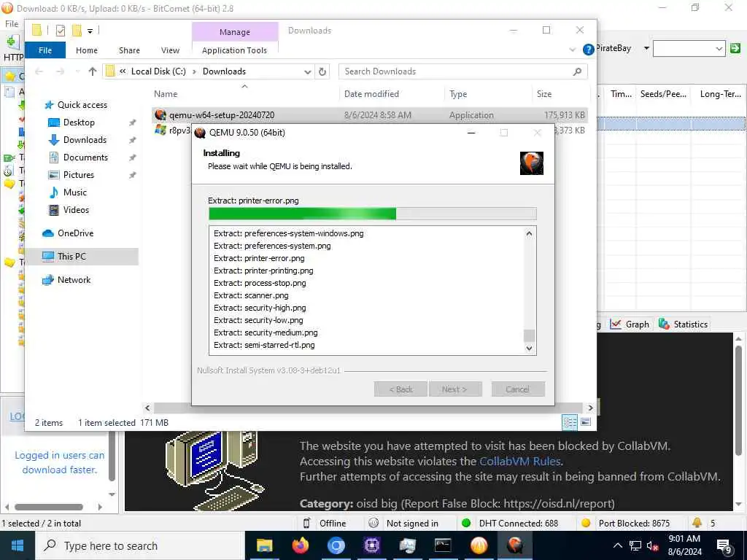
Task: Click Port Blocked status indicator
Action: (625, 524)
